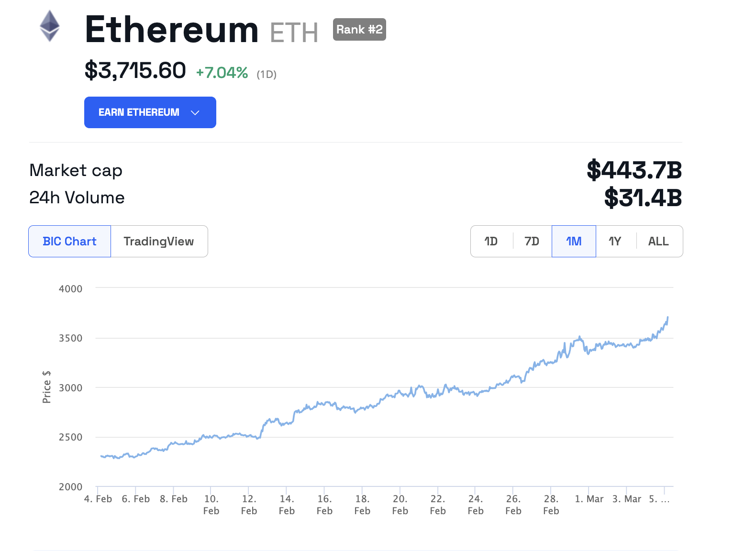Select the 1Y time range
The height and width of the screenshot is (551, 756).
(615, 242)
